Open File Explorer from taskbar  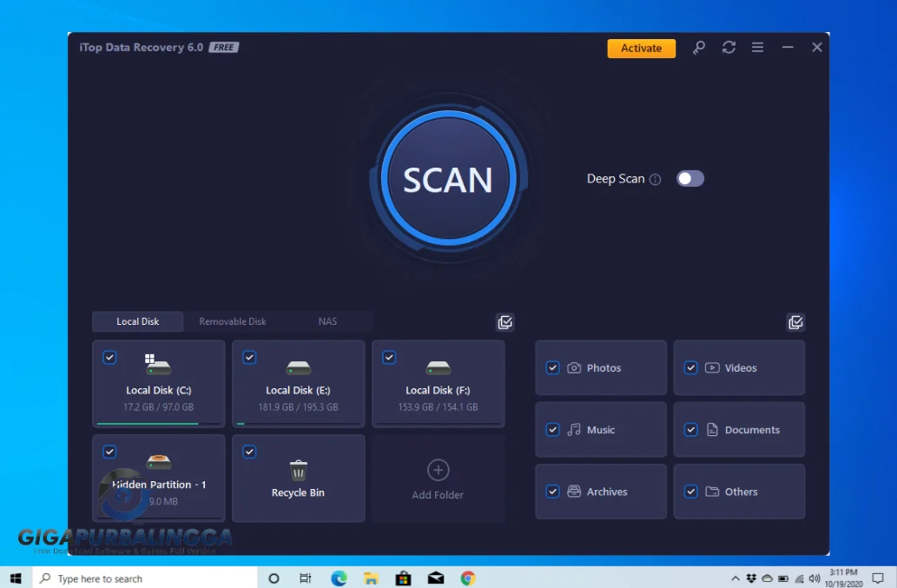coord(371,578)
